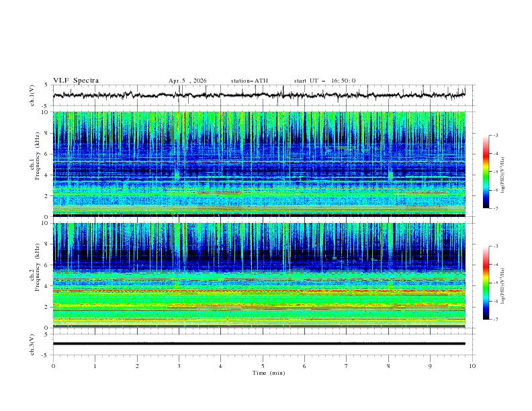The image size is (532, 411).
Task: Click the upper colorbar's "log(PSD)(V²/Hz)" label
Action: pyautogui.click(x=503, y=175)
